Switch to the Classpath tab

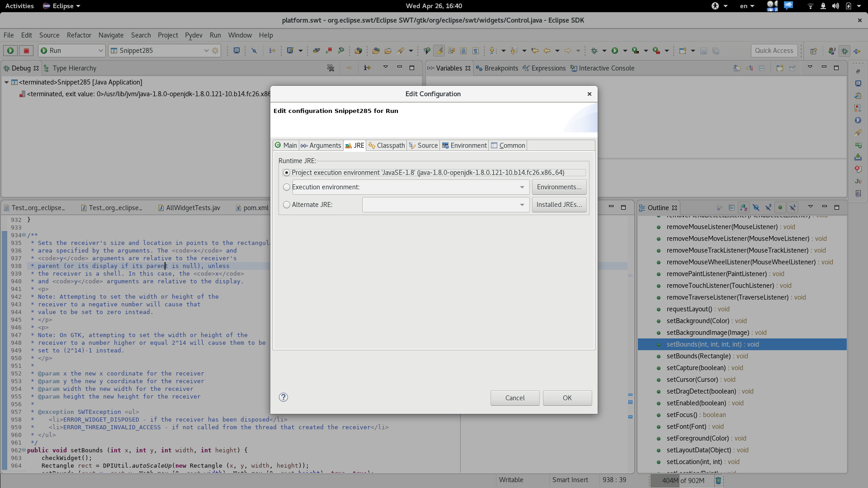[387, 145]
